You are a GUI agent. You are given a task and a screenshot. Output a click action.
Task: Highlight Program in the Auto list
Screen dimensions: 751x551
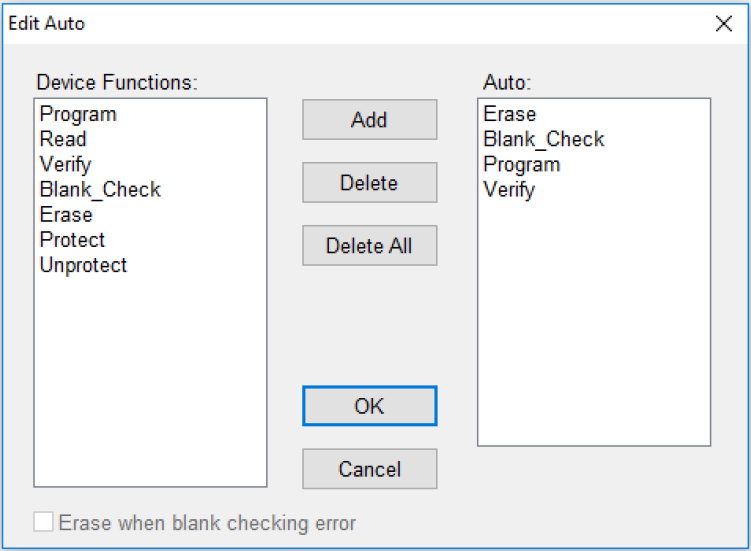(522, 164)
